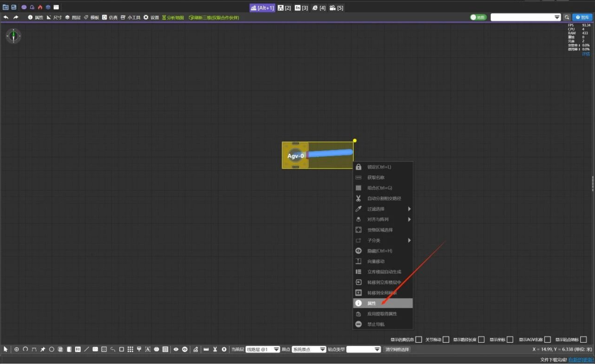Select the Agv-0 vehicle on the canvas
Viewport: 595px width, 364px height.
[295, 155]
